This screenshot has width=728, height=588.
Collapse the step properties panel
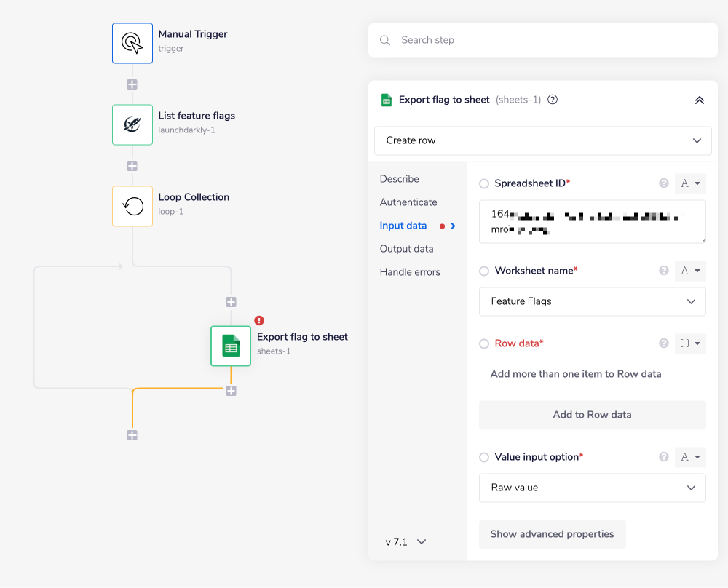[699, 100]
